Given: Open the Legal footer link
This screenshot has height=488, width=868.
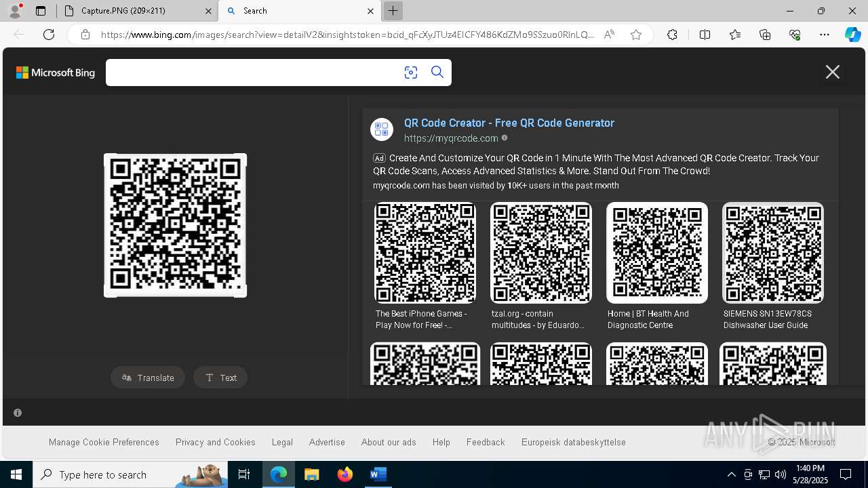Looking at the screenshot, I should pyautogui.click(x=282, y=442).
